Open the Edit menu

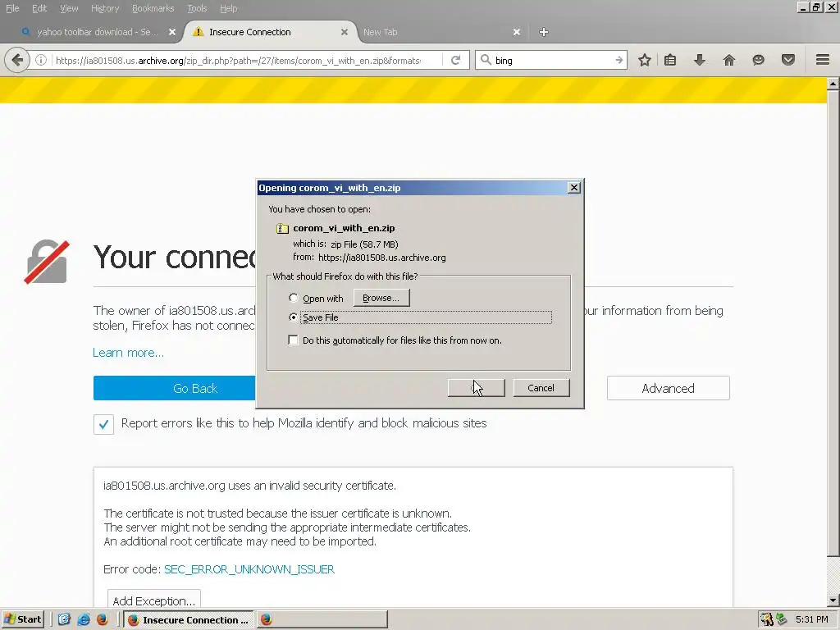[39, 8]
